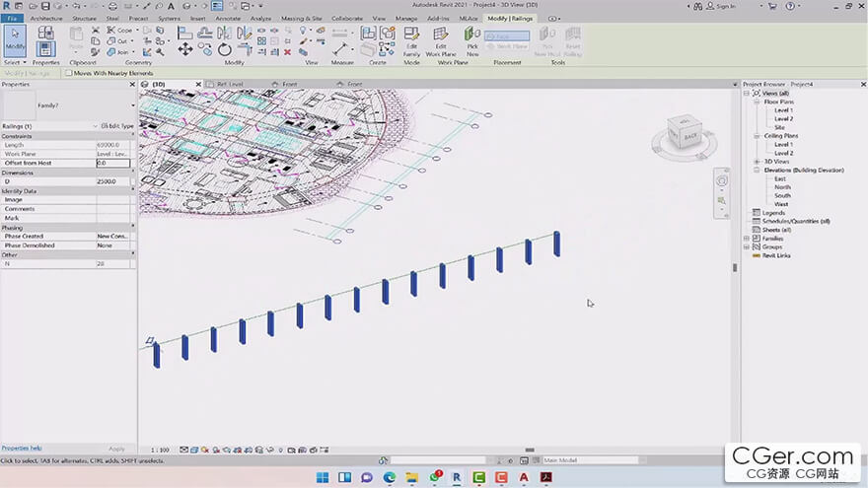Open the Properties ribbon button
Screen dimensions: 868x488
point(45,40)
